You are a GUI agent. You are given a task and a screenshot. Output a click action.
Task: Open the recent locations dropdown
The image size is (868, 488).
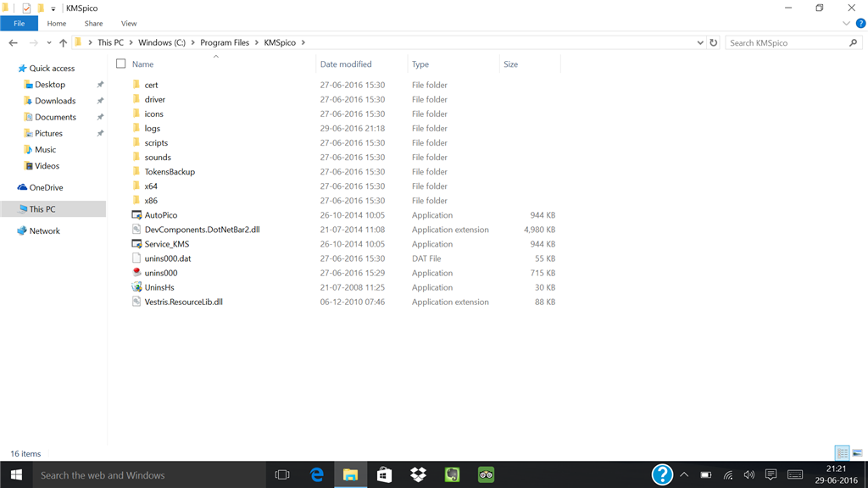pyautogui.click(x=48, y=42)
